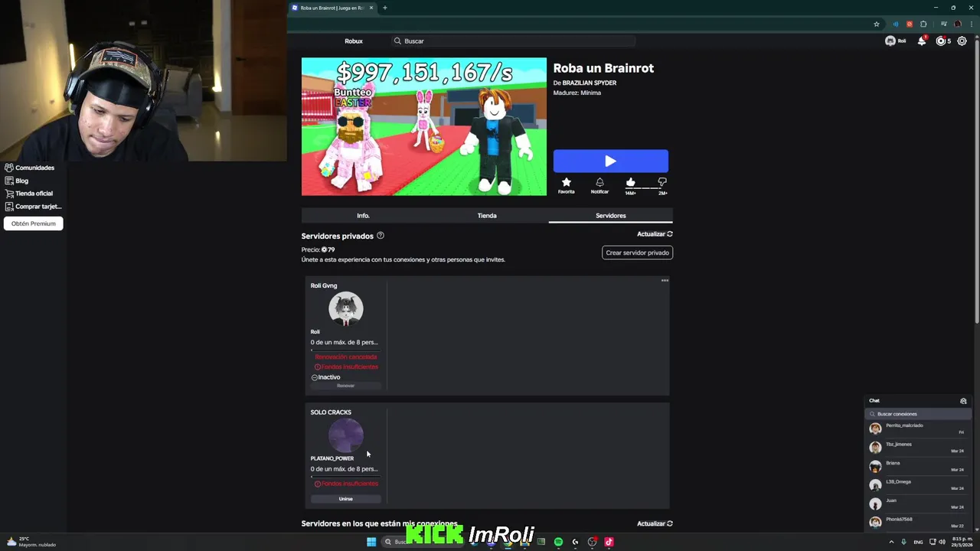
Task: Open Tienda oficial in left sidebar
Action: tap(29, 194)
